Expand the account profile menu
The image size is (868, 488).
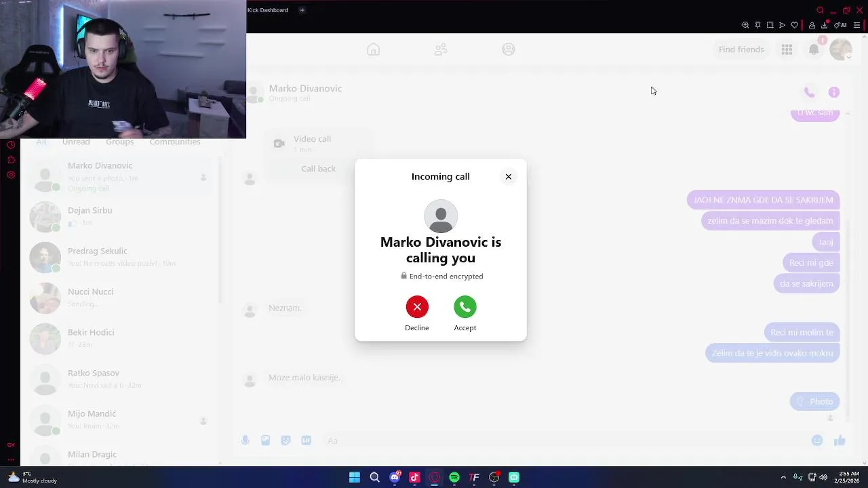click(x=841, y=49)
